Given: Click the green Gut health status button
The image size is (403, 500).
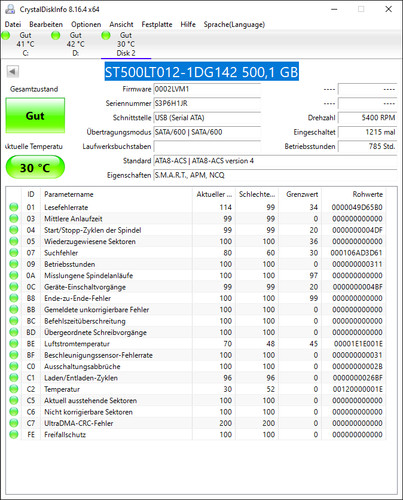Looking at the screenshot, I should tap(35, 116).
